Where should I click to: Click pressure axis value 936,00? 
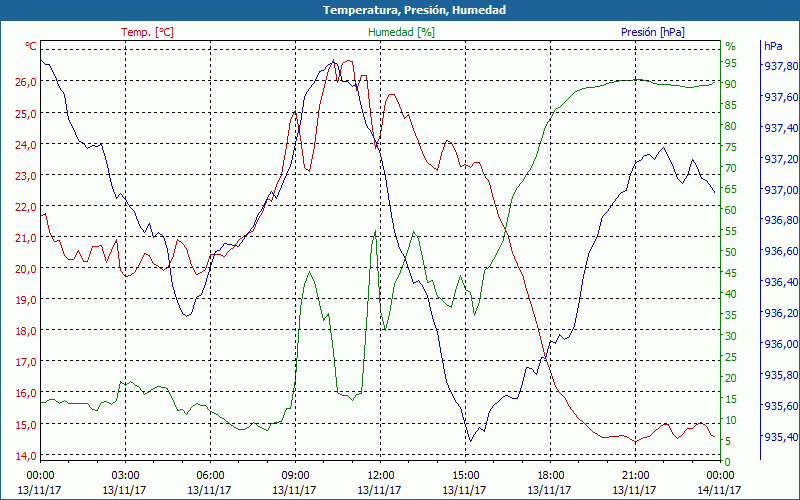coord(780,344)
